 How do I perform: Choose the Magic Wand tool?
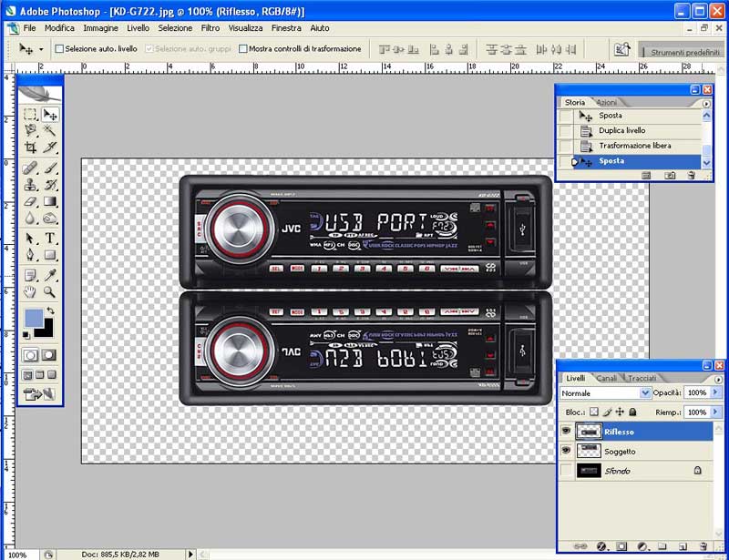50,130
